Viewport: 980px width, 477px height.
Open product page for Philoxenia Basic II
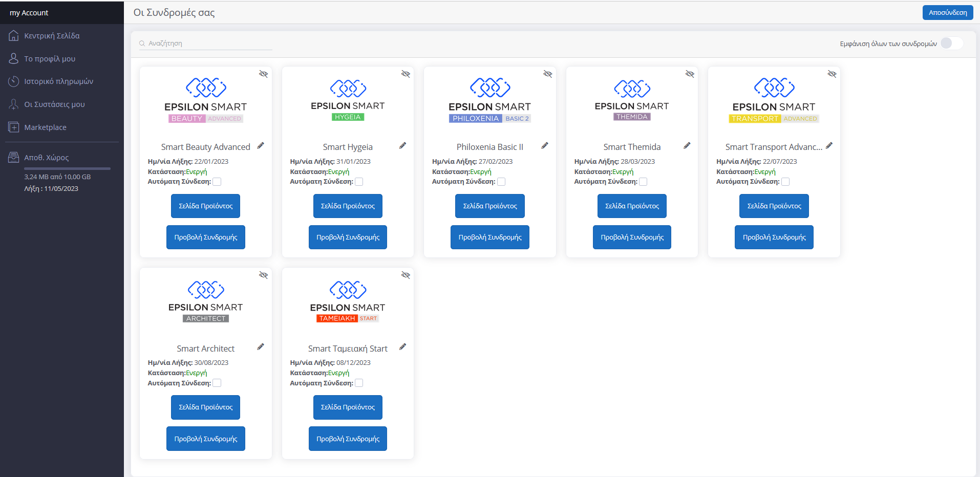[490, 206]
